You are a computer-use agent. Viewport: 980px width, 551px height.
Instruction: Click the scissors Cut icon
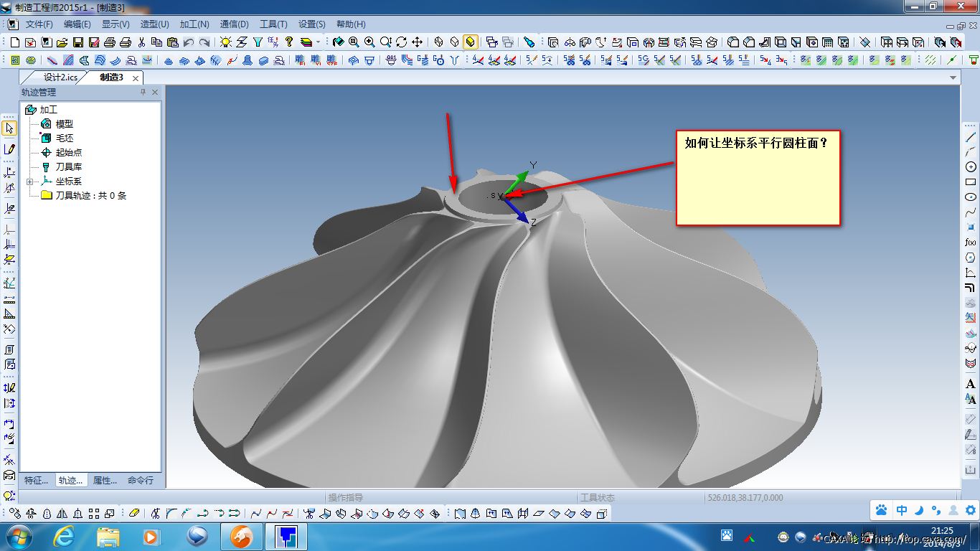141,42
